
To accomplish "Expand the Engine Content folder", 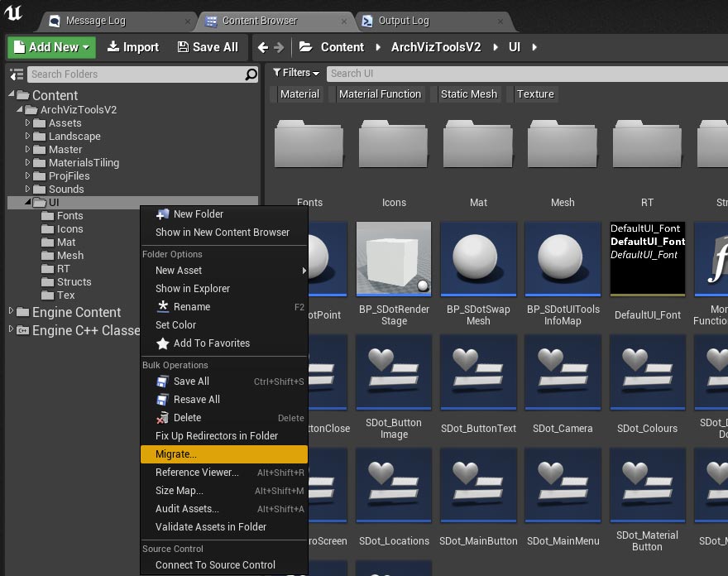I will click(11, 311).
